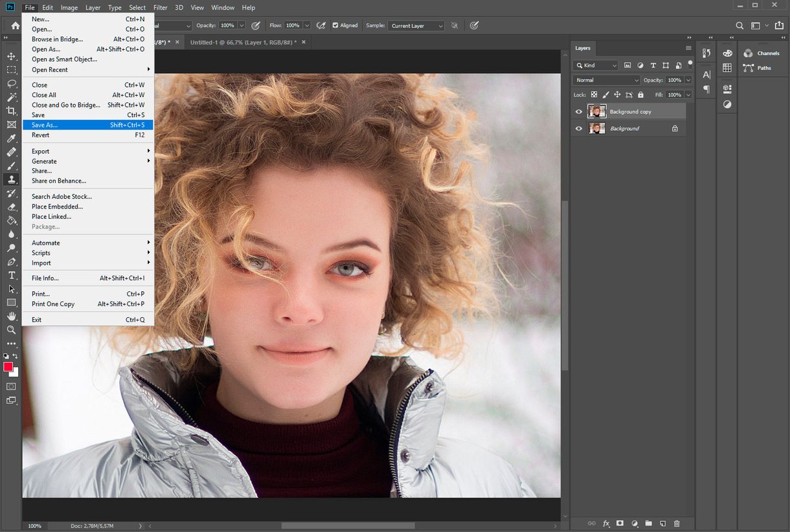Delete layer using trash icon

coord(677,523)
